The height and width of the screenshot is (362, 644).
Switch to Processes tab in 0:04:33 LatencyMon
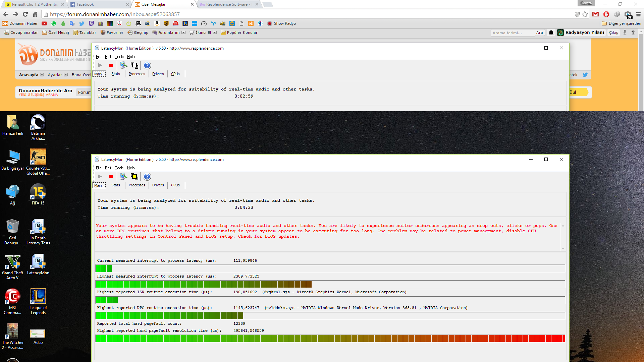point(137,185)
